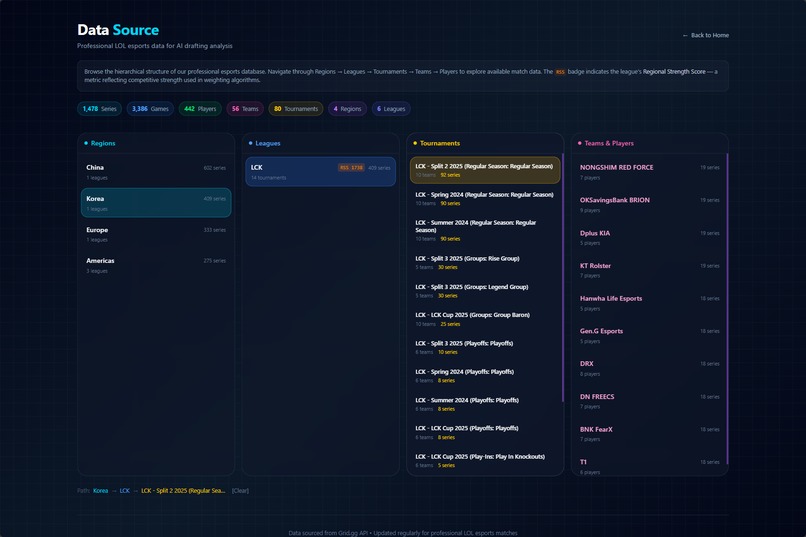The image size is (806, 537).
Task: Select LCK Cup 2025 Group Baron
Action: coord(485,319)
